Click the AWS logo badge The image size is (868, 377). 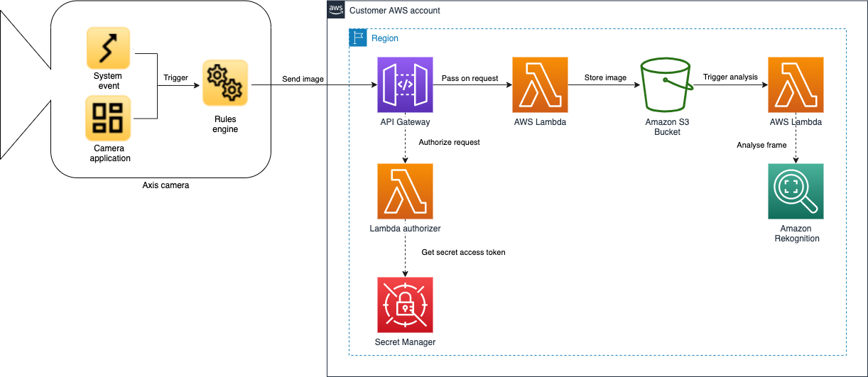(336, 10)
